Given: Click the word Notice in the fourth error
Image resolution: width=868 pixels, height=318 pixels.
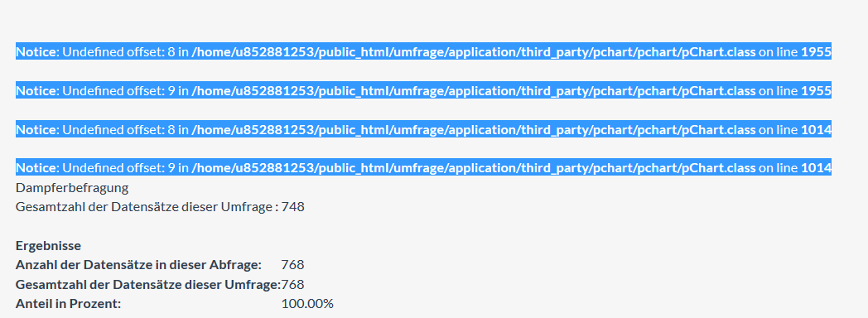Looking at the screenshot, I should coord(37,167).
